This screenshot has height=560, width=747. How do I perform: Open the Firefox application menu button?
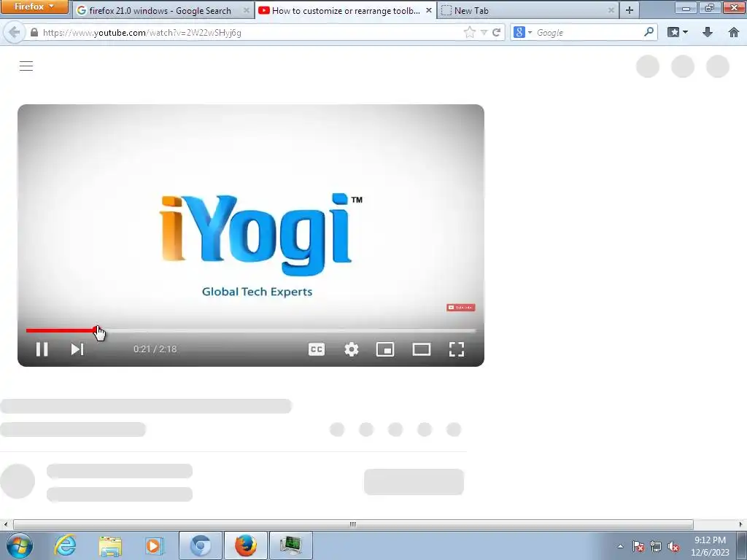click(34, 7)
